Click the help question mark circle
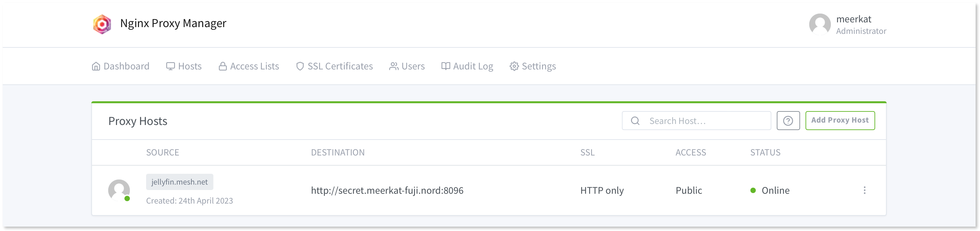The width and height of the screenshot is (980, 231). 788,121
